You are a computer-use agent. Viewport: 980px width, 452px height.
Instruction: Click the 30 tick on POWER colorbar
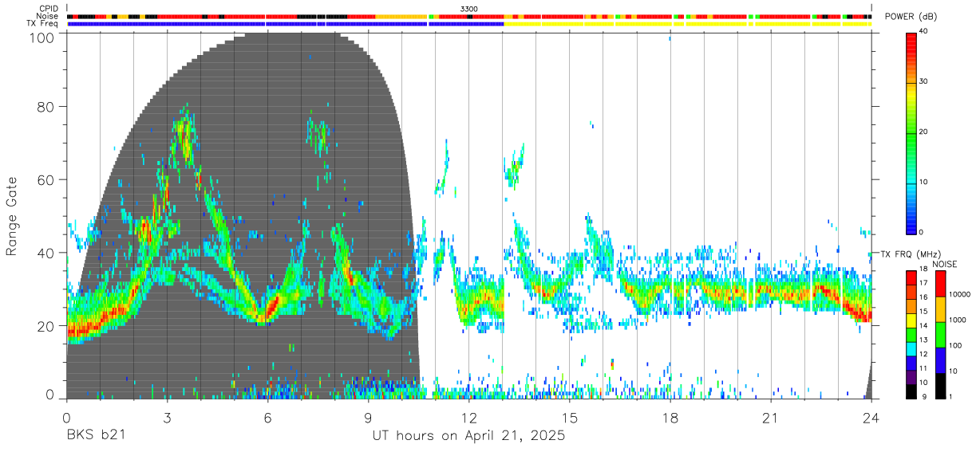click(924, 82)
